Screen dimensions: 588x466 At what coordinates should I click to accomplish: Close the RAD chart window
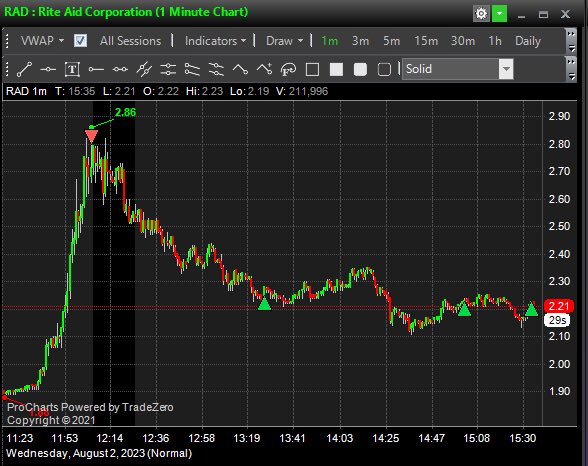[566, 15]
